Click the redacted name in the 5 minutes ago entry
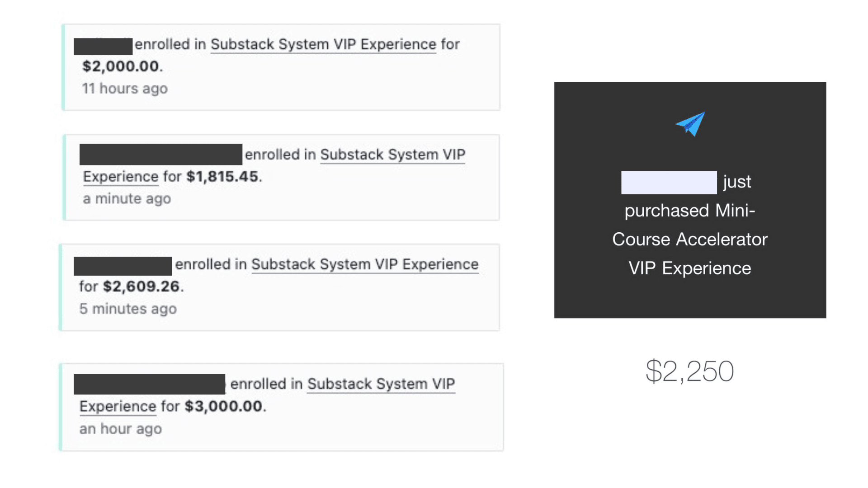The height and width of the screenshot is (488, 868). [123, 266]
